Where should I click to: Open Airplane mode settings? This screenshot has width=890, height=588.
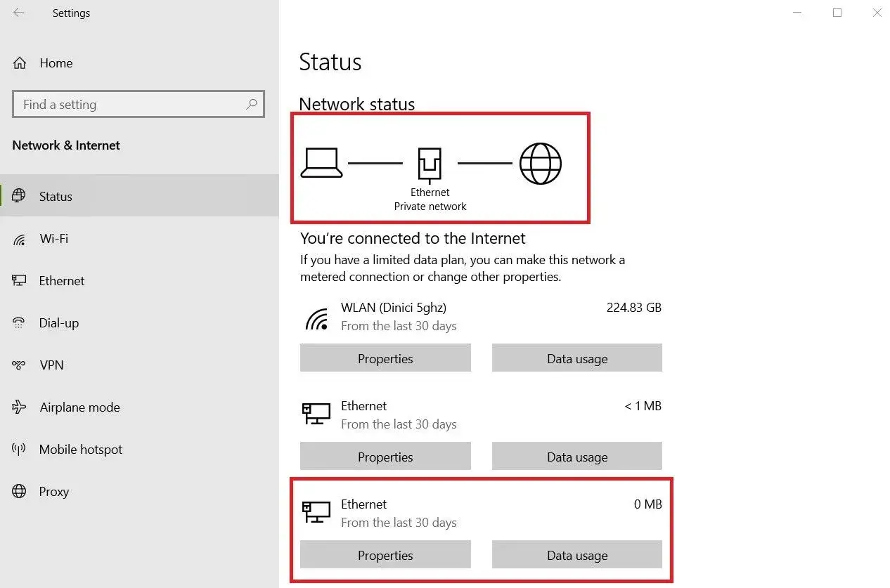[139, 407]
